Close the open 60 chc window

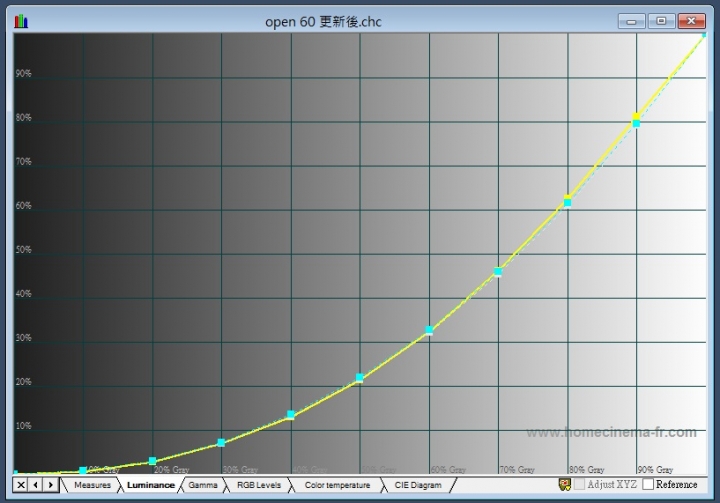tap(691, 21)
